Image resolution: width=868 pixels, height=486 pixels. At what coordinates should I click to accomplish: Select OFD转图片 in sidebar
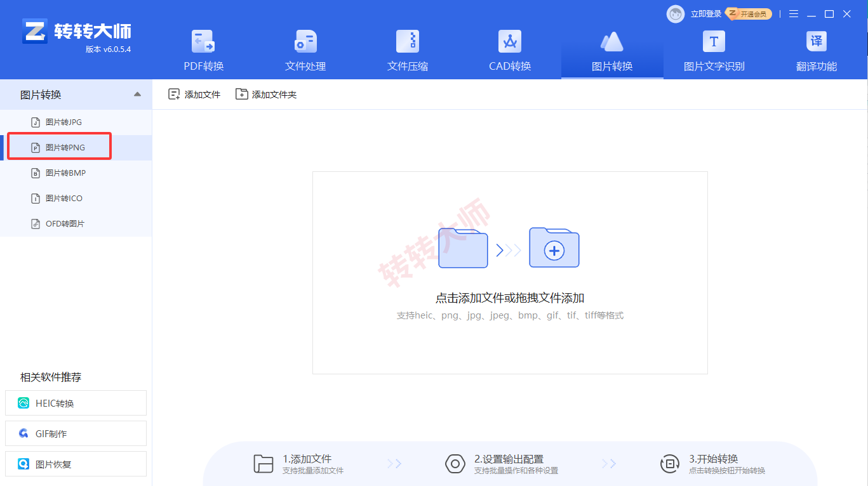pyautogui.click(x=76, y=223)
